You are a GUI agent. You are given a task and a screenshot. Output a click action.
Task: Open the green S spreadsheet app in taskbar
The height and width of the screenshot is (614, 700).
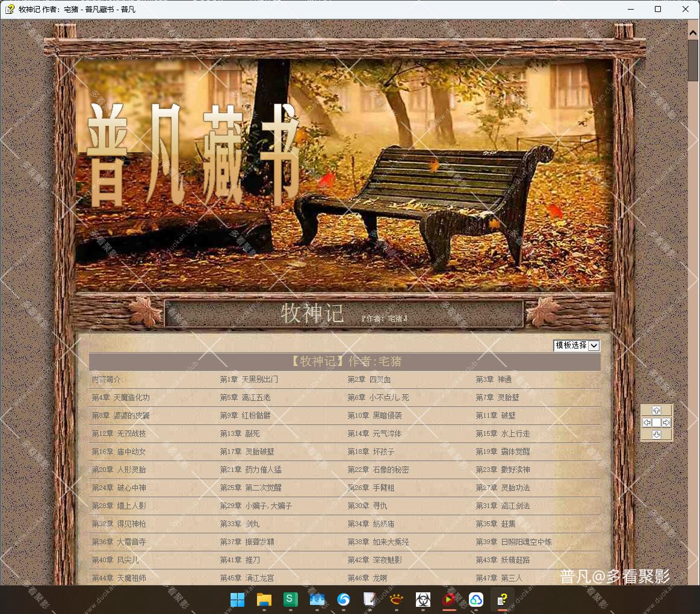coord(291,600)
